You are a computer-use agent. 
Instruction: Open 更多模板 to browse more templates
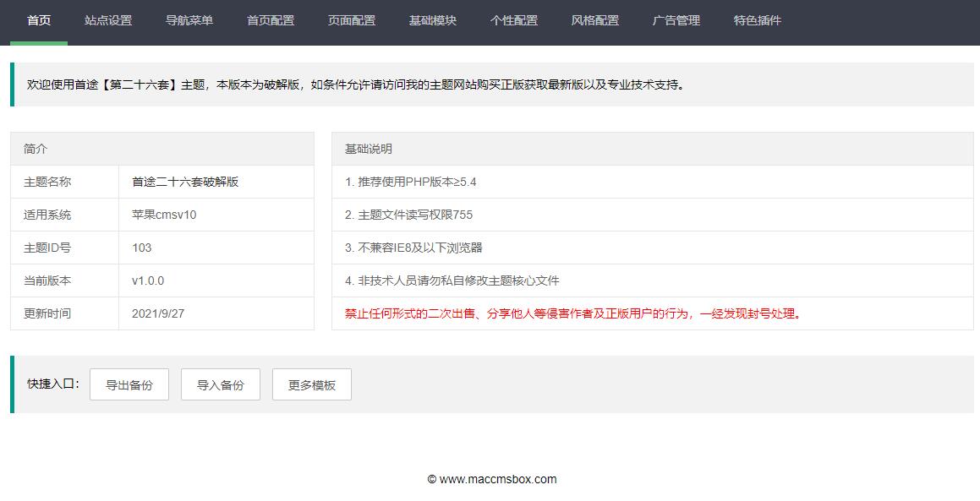click(x=311, y=384)
